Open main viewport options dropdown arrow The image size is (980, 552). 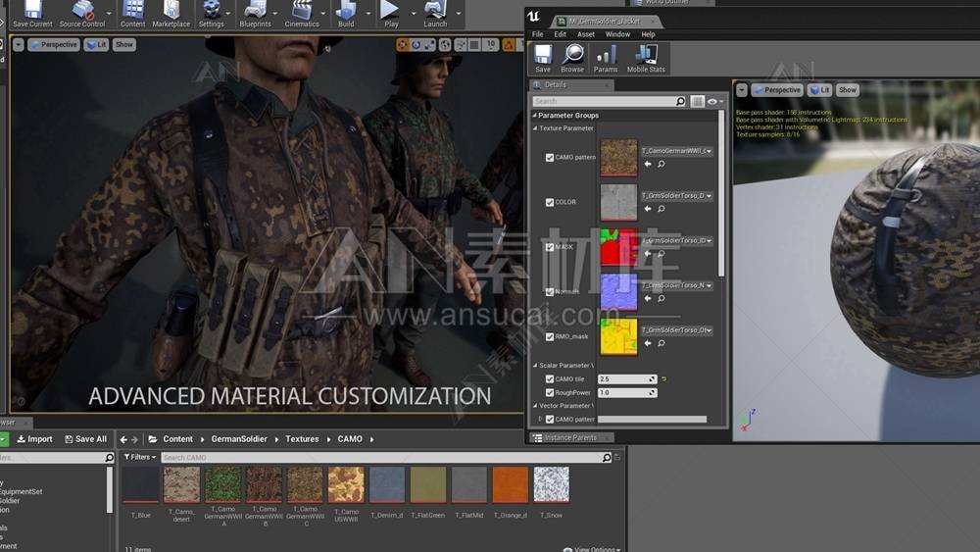point(18,44)
